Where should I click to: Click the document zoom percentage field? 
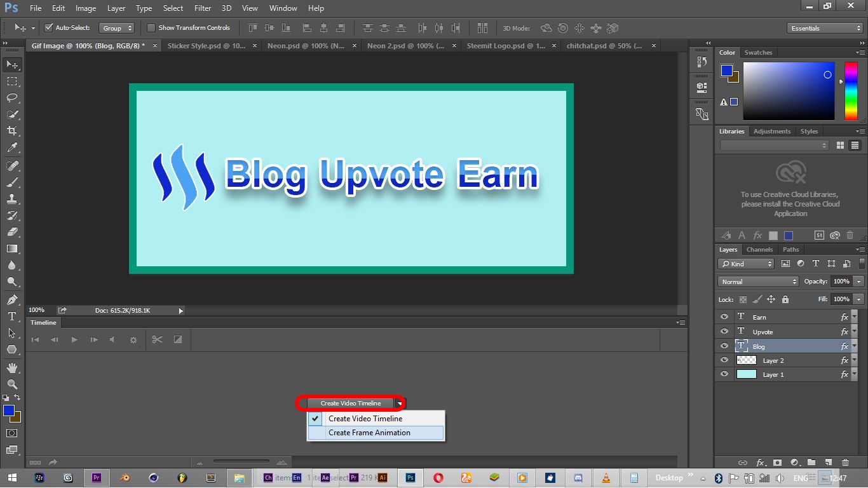pyautogui.click(x=37, y=310)
